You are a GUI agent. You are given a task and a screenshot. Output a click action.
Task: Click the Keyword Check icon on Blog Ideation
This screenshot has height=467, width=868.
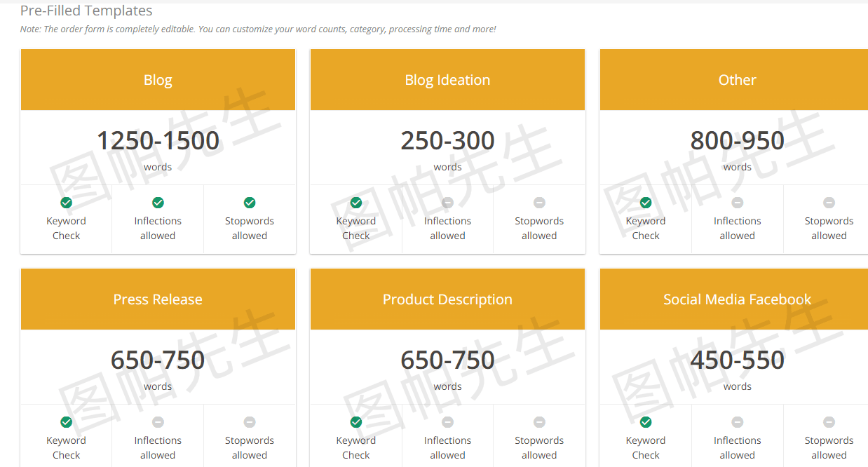tap(355, 203)
